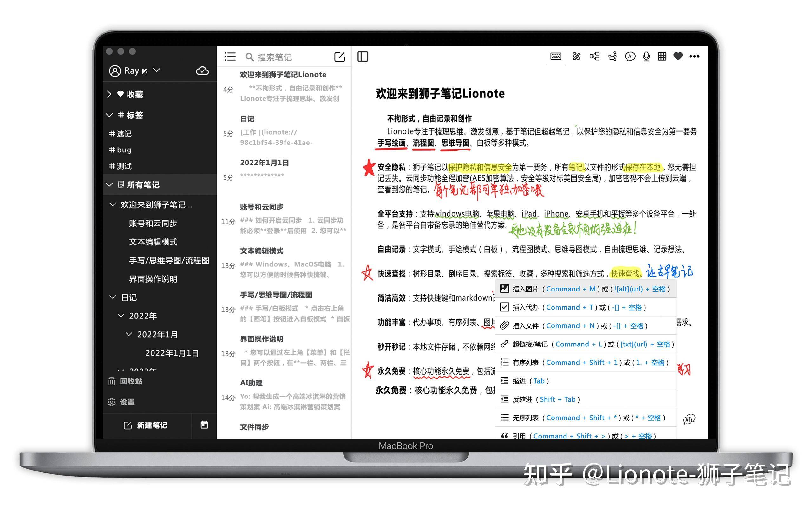The image size is (812, 508).
Task: Choose 插入文件 from the popup menu
Action: click(586, 325)
